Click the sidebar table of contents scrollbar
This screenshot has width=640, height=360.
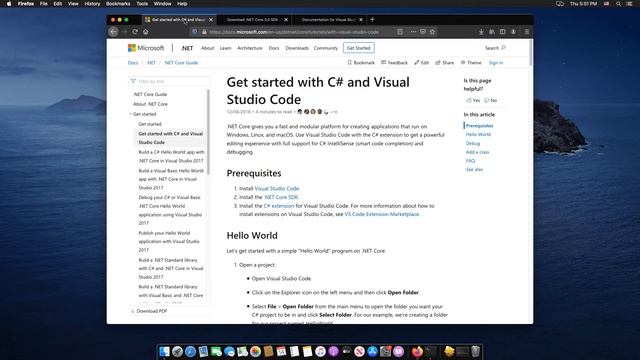pyautogui.click(x=208, y=132)
